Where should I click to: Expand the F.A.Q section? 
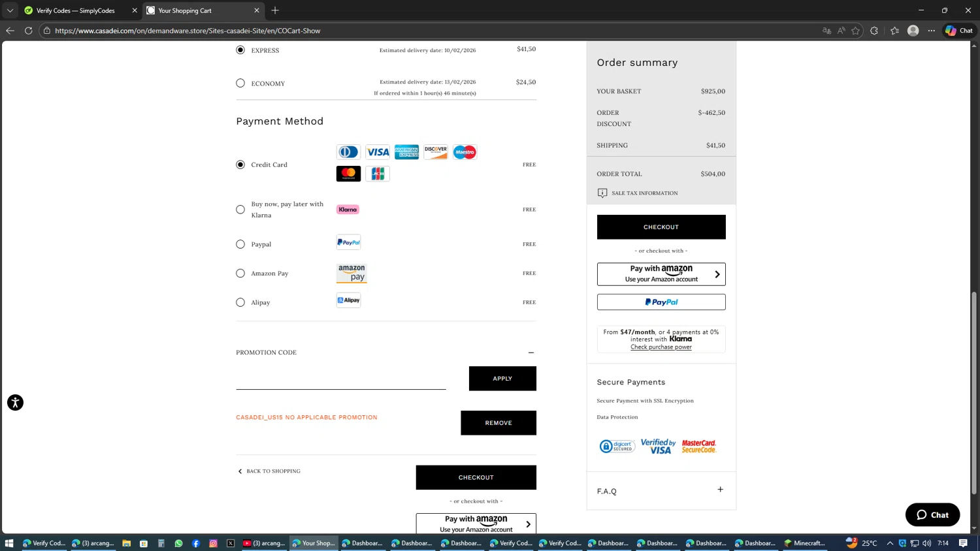coord(720,490)
